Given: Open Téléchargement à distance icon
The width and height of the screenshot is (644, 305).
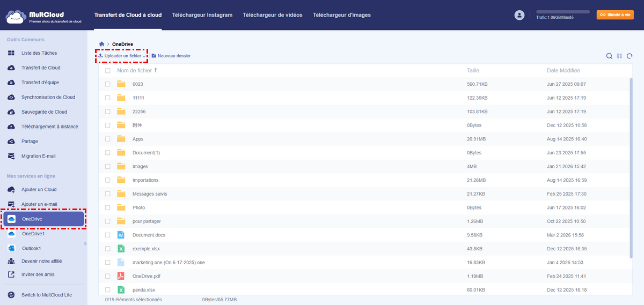Looking at the screenshot, I should (x=11, y=127).
